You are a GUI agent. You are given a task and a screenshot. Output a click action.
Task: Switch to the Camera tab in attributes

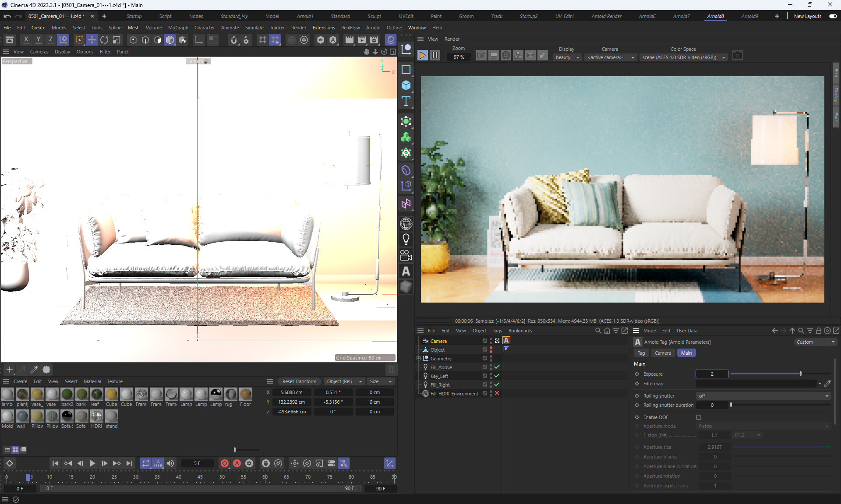[662, 353]
